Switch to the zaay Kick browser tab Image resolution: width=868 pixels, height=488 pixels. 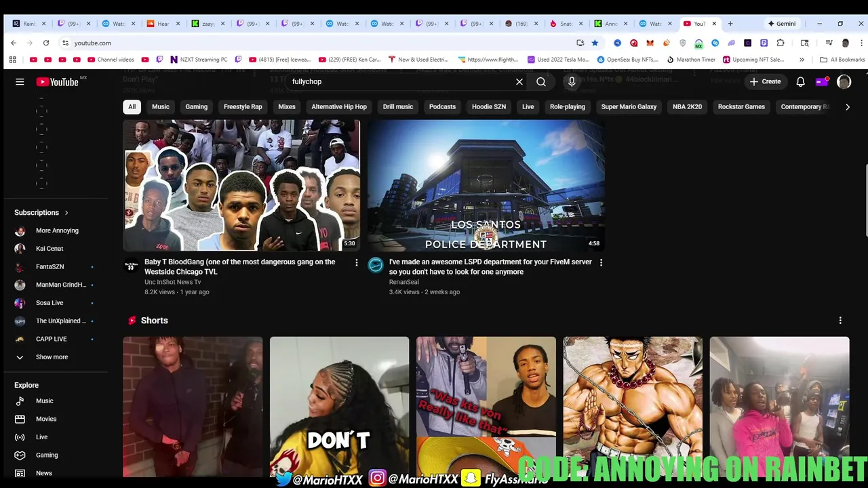[208, 24]
